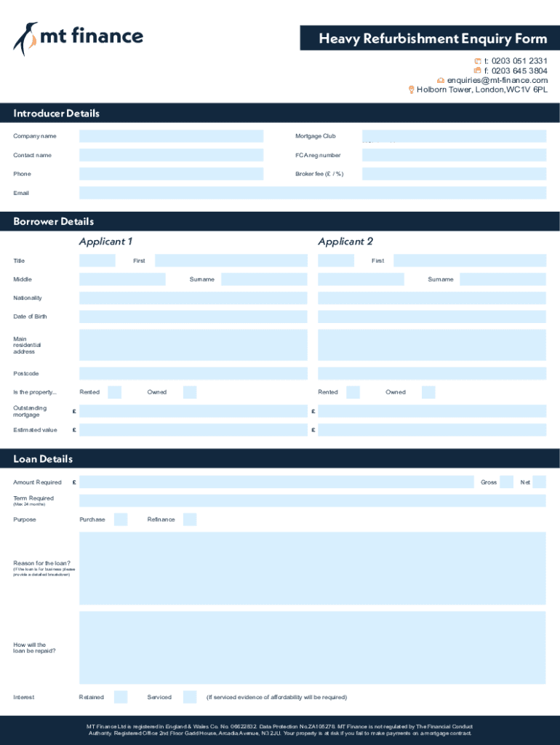Click the Applicant 1 Title field
560x745 pixels.
(102, 260)
